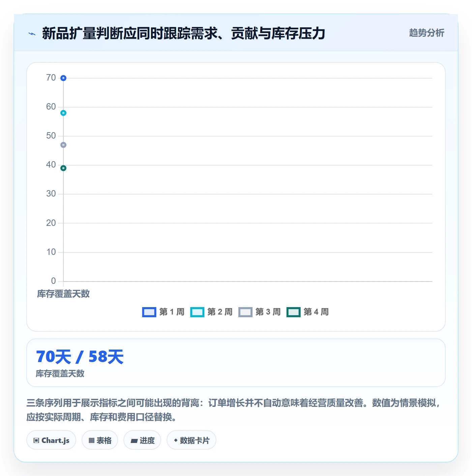Click the y-axis tick label 0
The image size is (472, 476).
(53, 281)
